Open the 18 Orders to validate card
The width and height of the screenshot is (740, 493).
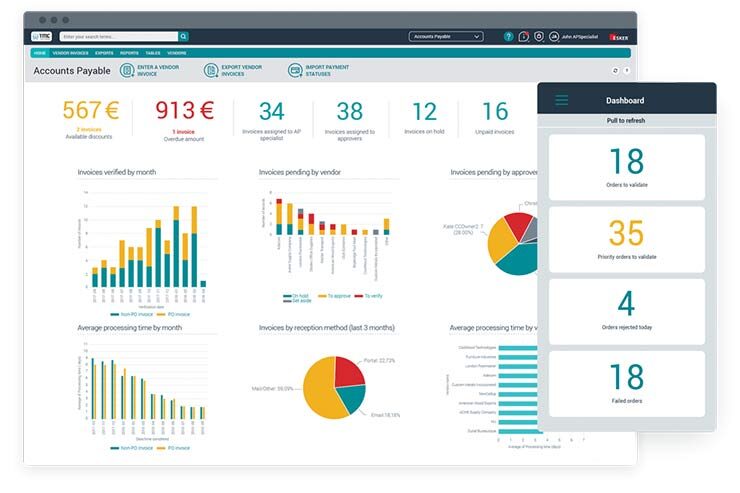(x=626, y=166)
